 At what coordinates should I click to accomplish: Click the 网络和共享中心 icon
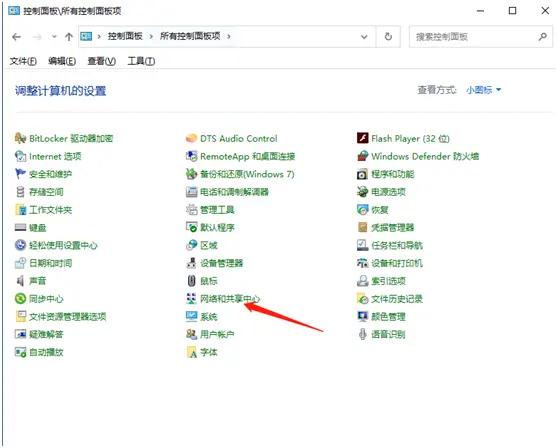click(191, 298)
